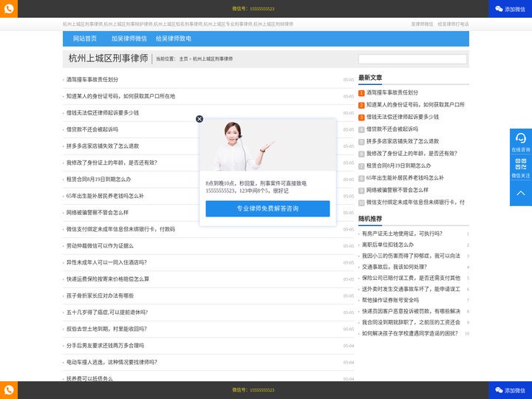Click rank 3 badge in 最新文章
532x399 pixels.
coord(361,117)
